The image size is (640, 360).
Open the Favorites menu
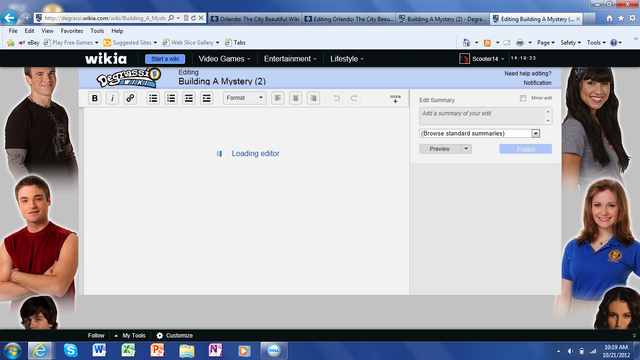(x=72, y=31)
